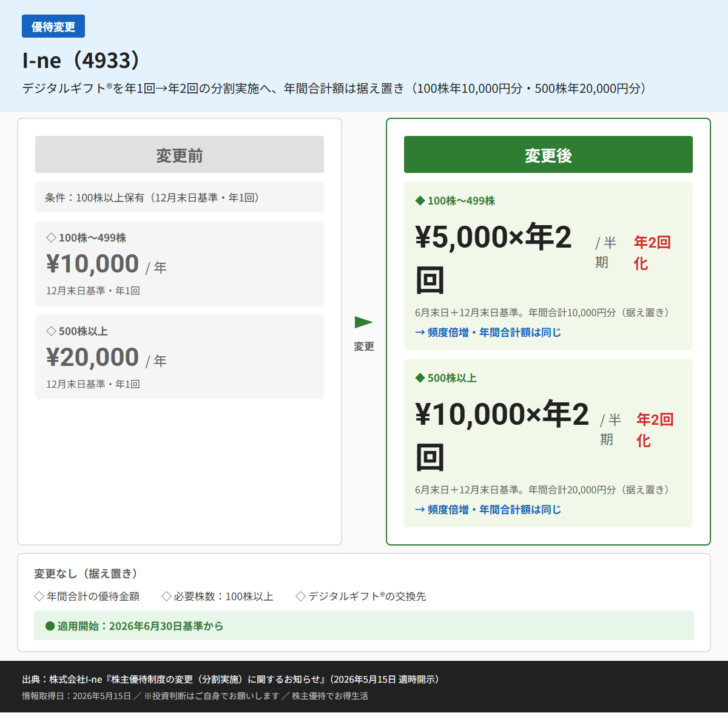The width and height of the screenshot is (728, 727).
Task: Click the 情報取得日：2026年5月15日 footer text
Action: pos(76,696)
